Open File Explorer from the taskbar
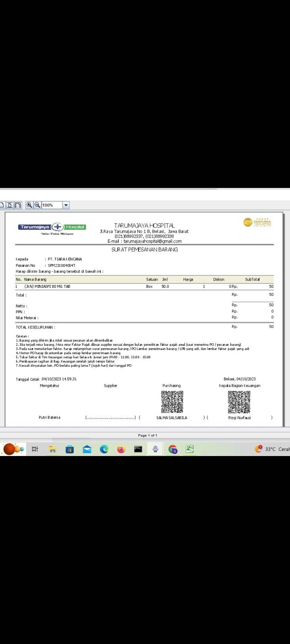Viewport: 290px width, 644px height. click(52, 449)
